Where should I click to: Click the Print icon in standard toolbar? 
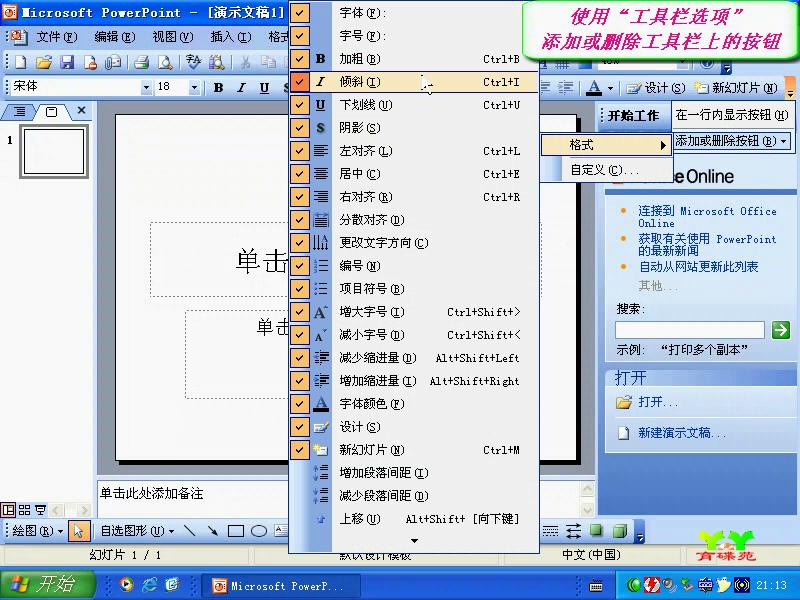pos(141,62)
